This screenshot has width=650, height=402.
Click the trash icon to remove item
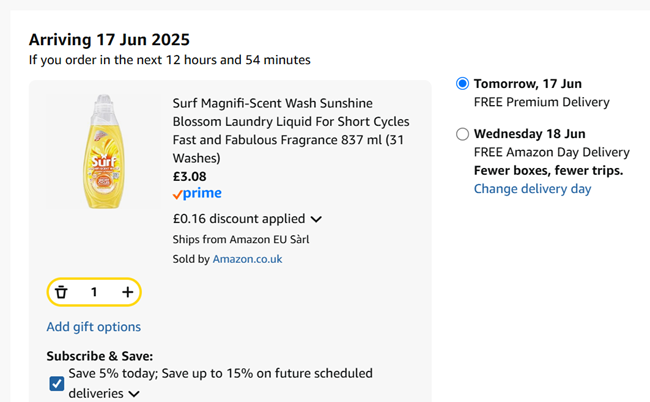(x=62, y=292)
